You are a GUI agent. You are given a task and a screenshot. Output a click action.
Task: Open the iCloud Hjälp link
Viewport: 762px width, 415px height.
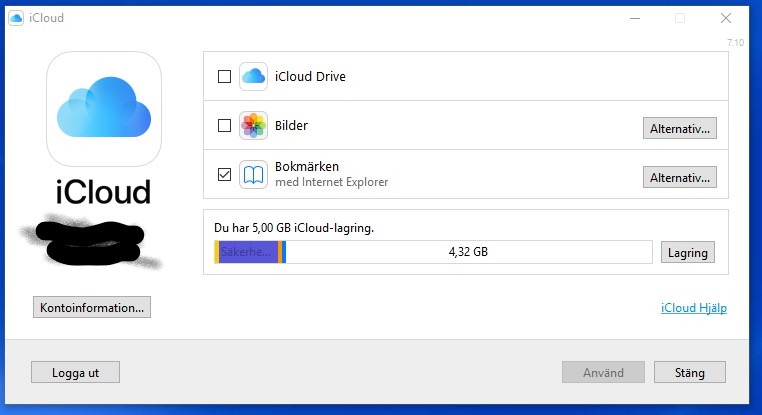coord(693,308)
